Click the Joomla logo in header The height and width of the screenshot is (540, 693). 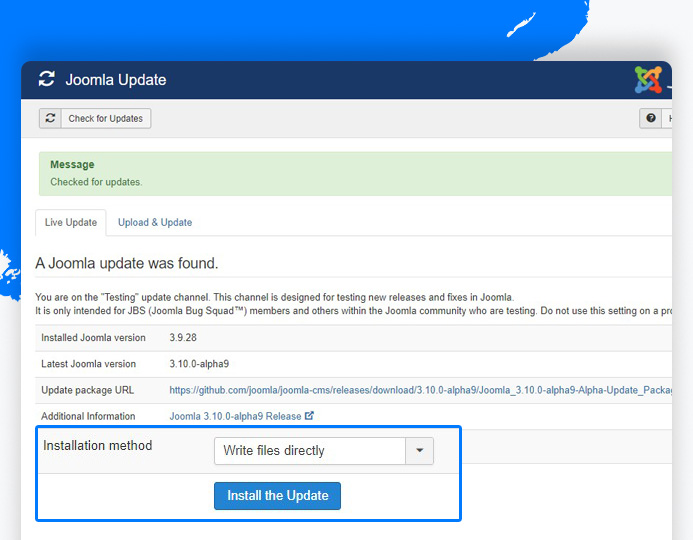click(648, 80)
